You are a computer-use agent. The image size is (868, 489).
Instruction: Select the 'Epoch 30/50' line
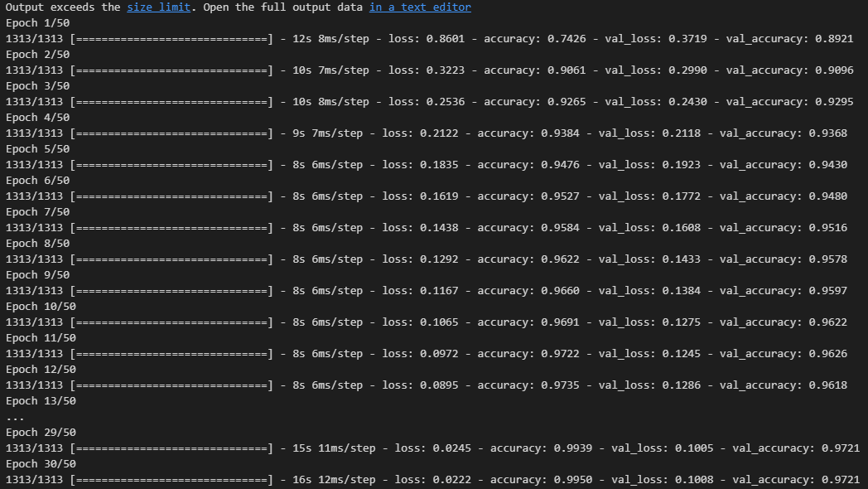click(x=41, y=464)
